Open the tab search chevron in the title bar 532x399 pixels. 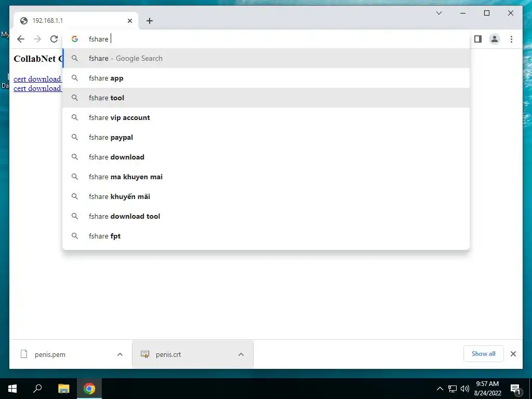point(438,13)
